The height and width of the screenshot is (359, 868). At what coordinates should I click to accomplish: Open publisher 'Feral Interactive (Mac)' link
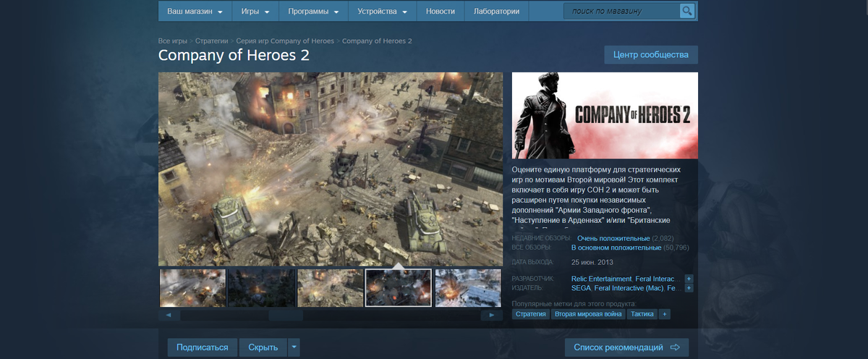pyautogui.click(x=629, y=288)
